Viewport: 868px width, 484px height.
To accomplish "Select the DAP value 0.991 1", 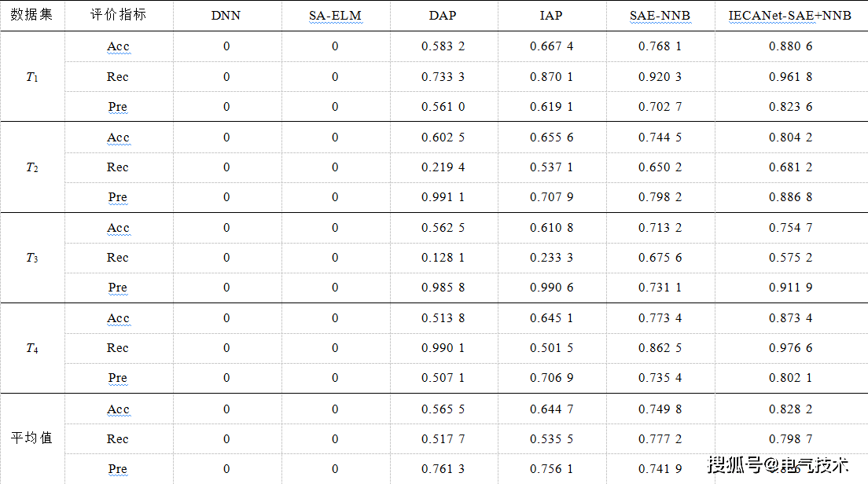I will coord(443,197).
